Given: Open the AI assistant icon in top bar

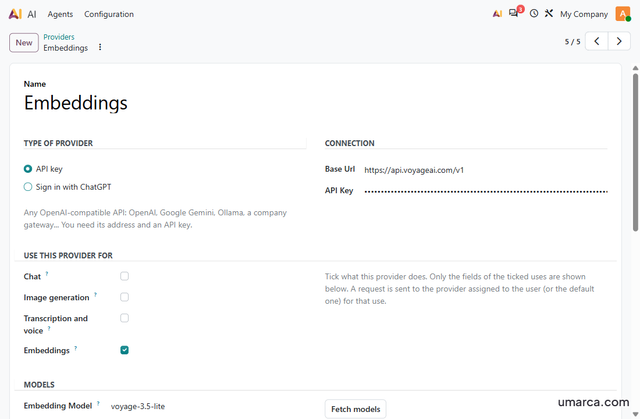Looking at the screenshot, I should tap(497, 14).
